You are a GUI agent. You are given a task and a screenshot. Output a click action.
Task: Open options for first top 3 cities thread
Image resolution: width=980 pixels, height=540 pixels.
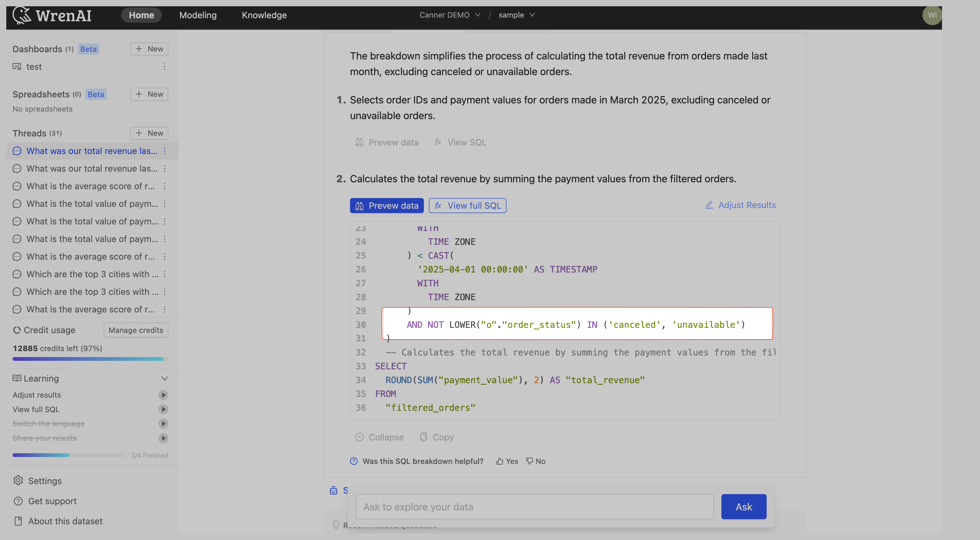pyautogui.click(x=164, y=274)
